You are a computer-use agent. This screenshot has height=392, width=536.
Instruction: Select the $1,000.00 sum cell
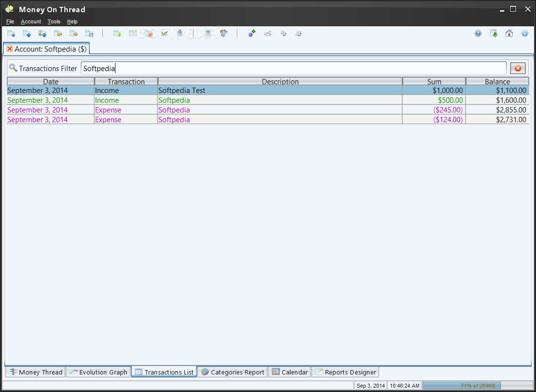click(434, 91)
